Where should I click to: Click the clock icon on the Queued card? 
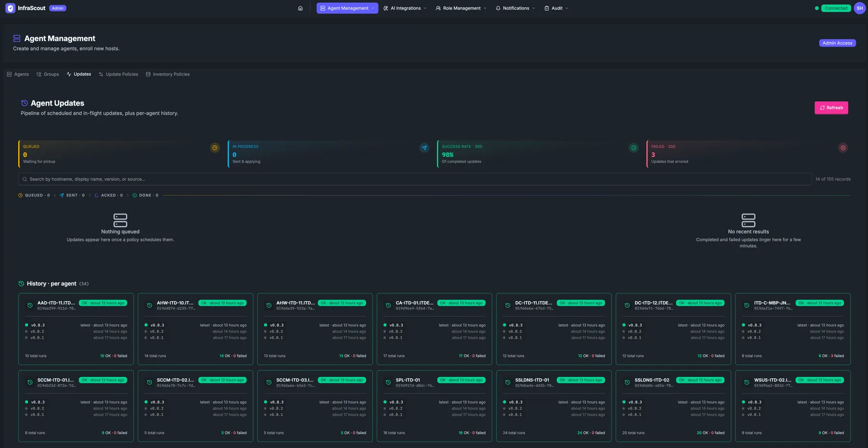click(215, 148)
